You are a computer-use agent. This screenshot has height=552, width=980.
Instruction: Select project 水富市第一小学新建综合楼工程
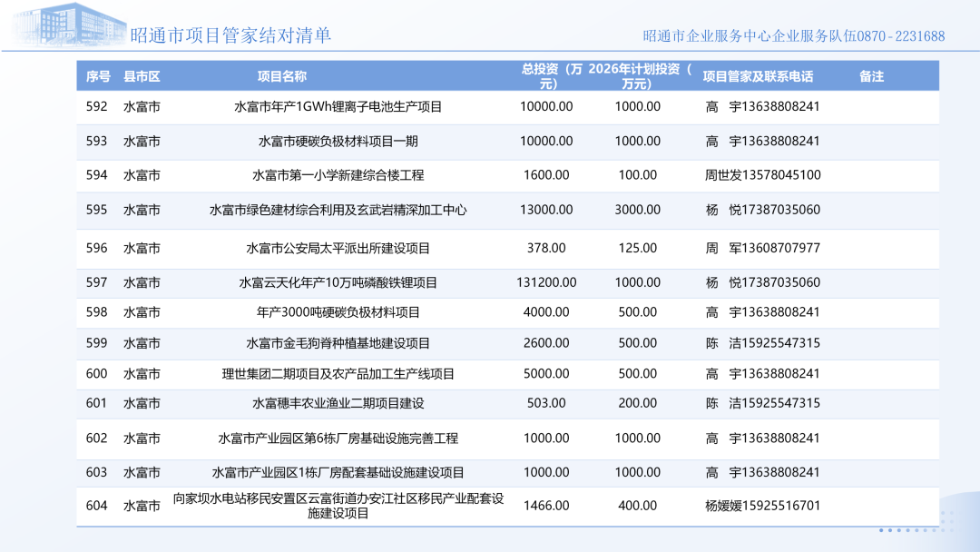pyautogui.click(x=338, y=175)
